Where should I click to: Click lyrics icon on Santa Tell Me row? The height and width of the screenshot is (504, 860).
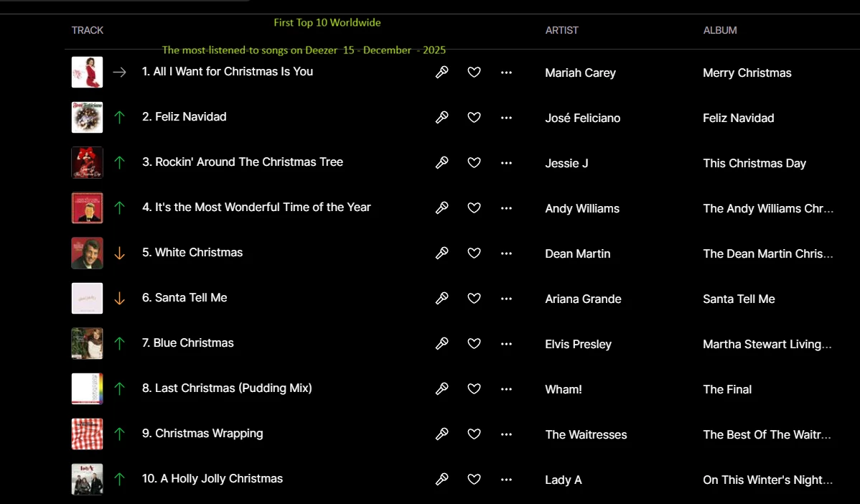tap(441, 299)
